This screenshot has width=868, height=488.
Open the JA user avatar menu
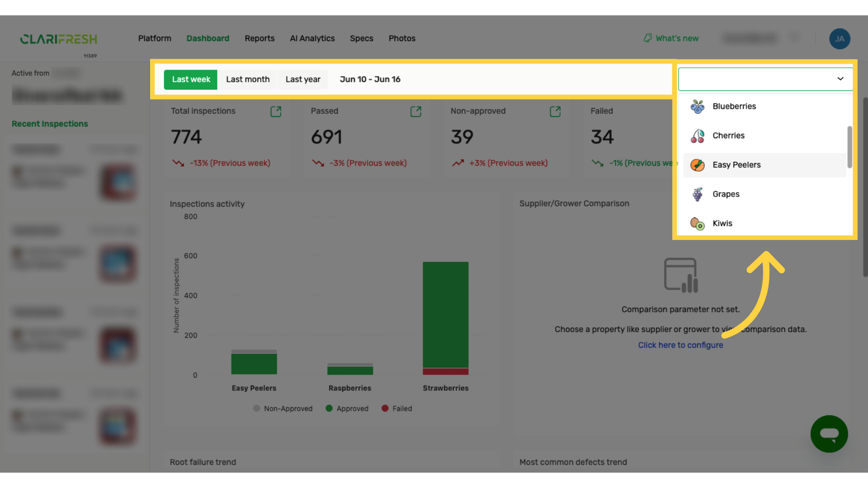click(x=840, y=39)
